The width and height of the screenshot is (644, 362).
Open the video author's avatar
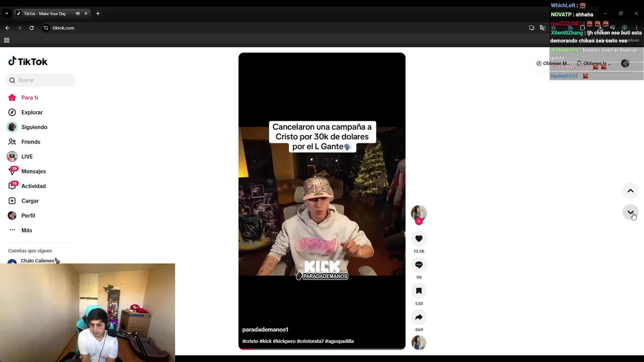[419, 212]
